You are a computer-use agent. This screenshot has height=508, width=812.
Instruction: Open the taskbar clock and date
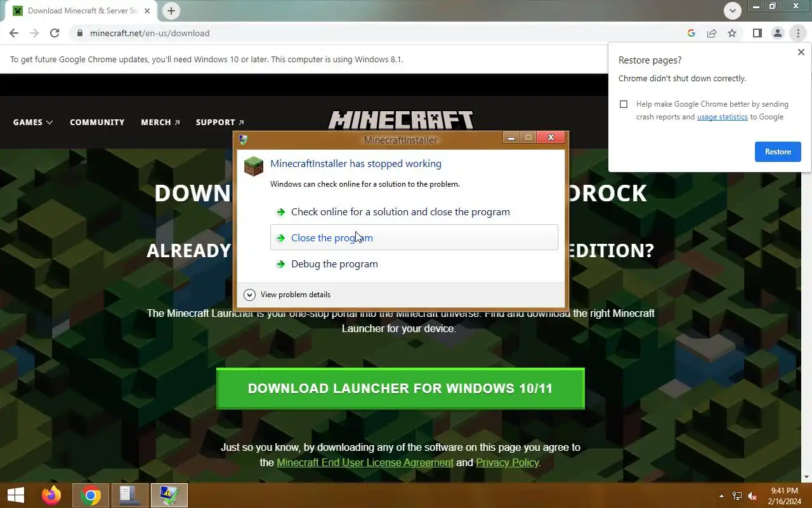pos(784,496)
